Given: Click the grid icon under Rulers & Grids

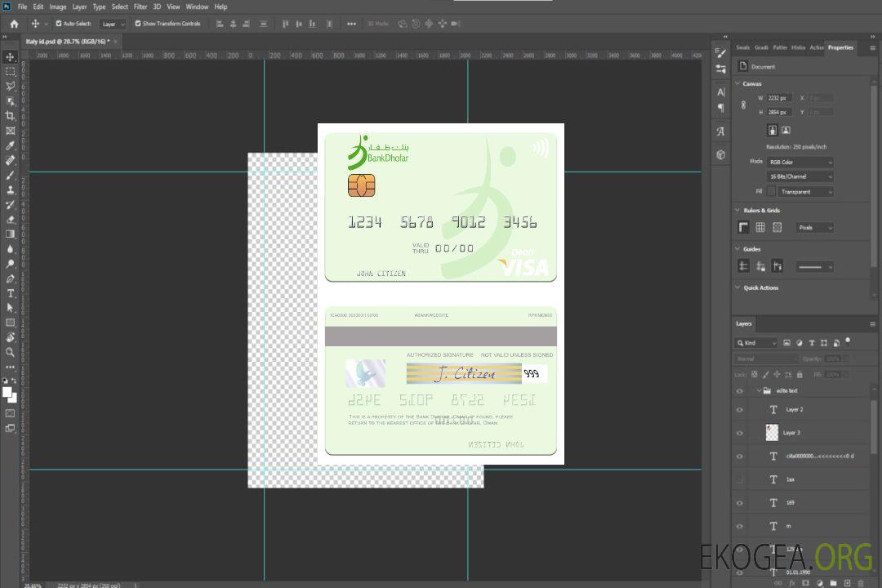Looking at the screenshot, I should tap(760, 228).
